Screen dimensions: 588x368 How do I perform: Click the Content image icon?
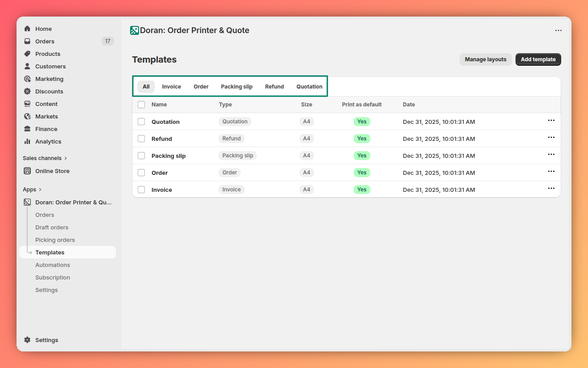click(27, 104)
